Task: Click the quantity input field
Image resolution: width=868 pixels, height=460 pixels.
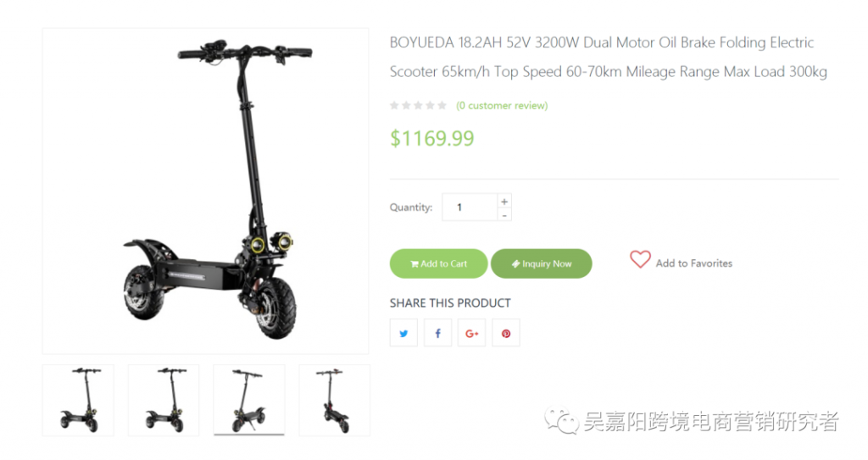Action: point(470,207)
